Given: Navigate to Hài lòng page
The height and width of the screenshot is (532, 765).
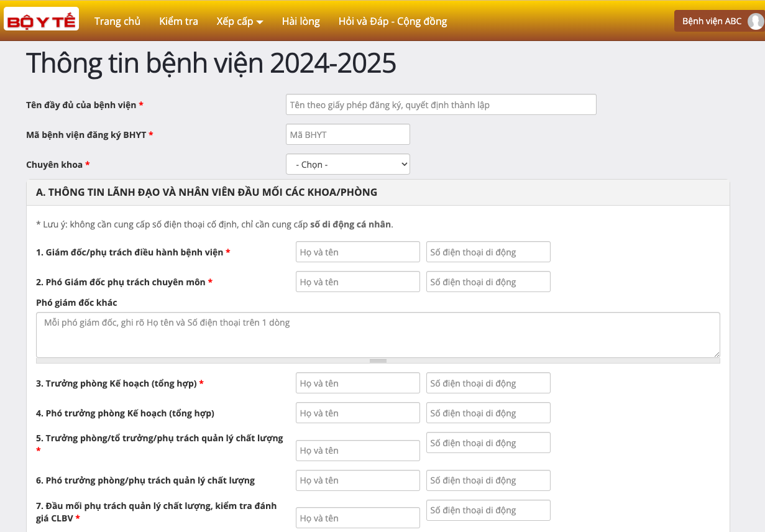Looking at the screenshot, I should point(301,21).
